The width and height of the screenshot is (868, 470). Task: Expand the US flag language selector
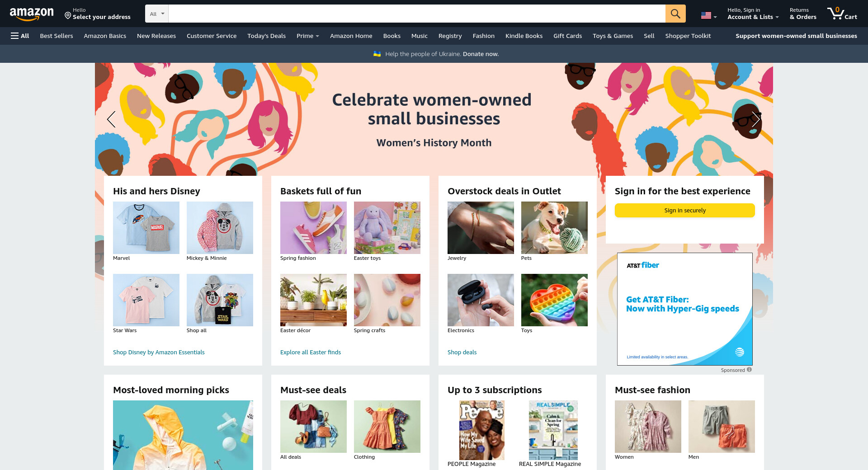pos(709,15)
